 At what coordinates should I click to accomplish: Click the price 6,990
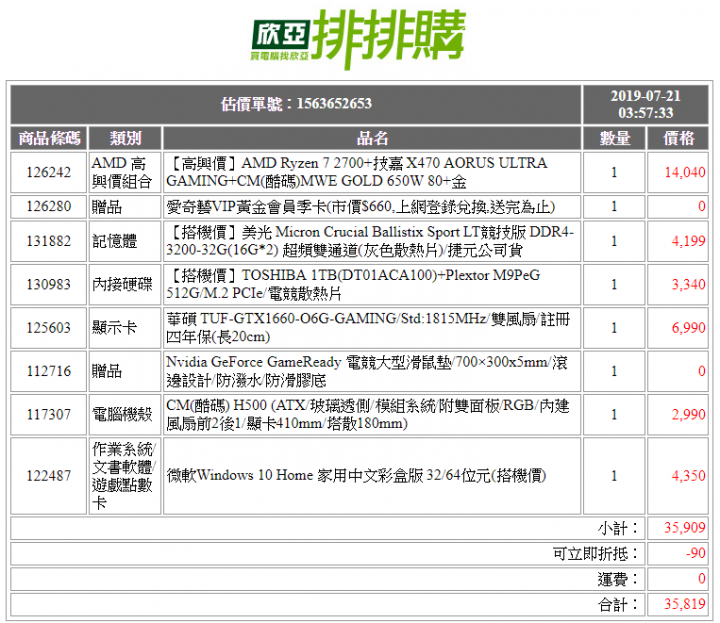coord(688,328)
